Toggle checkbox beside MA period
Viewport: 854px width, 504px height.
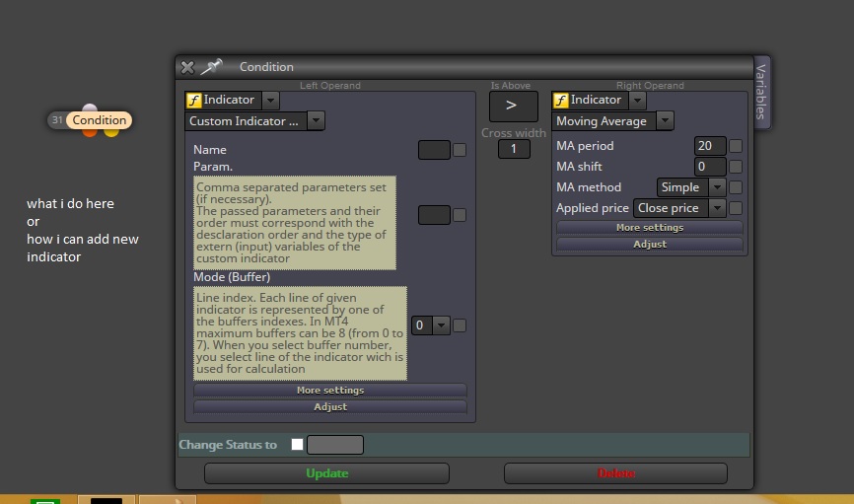(736, 146)
